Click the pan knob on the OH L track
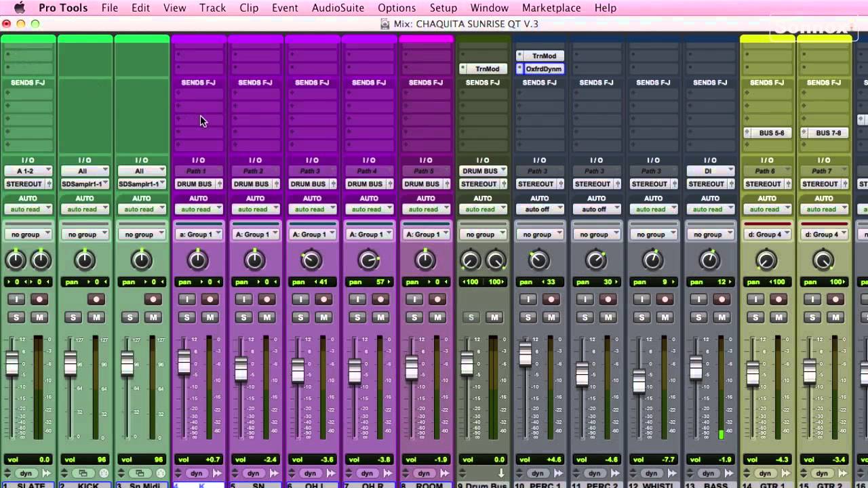This screenshot has width=868, height=488. [x=311, y=260]
